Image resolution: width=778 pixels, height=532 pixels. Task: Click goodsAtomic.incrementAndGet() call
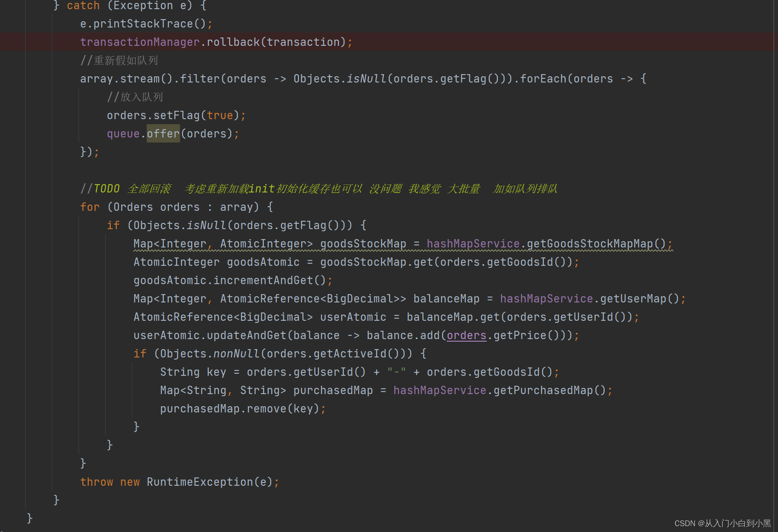(x=230, y=280)
